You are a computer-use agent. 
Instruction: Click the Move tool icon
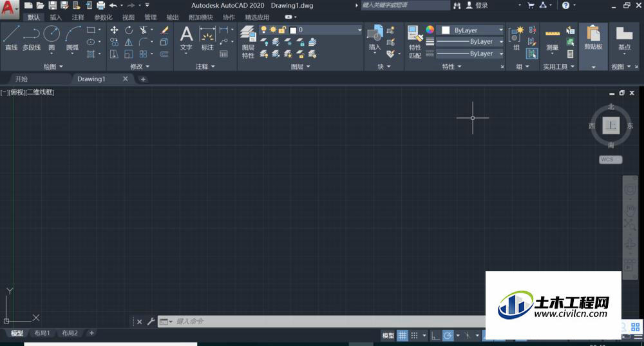pyautogui.click(x=114, y=30)
